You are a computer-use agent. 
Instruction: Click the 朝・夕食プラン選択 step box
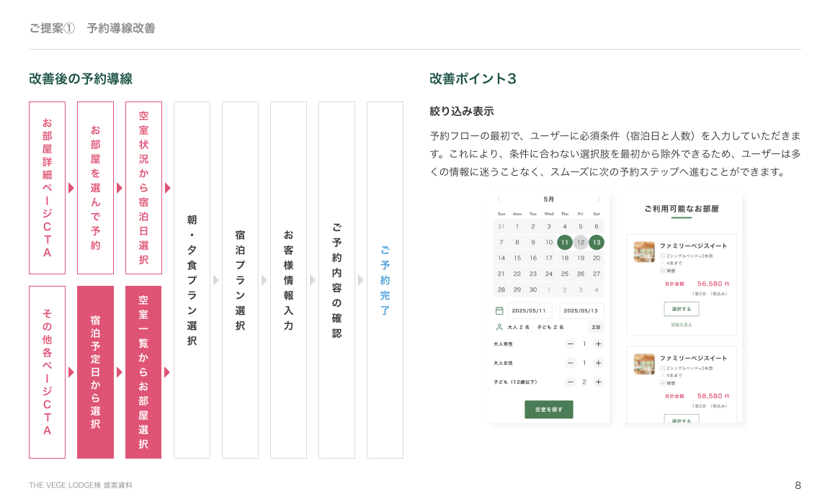click(192, 280)
